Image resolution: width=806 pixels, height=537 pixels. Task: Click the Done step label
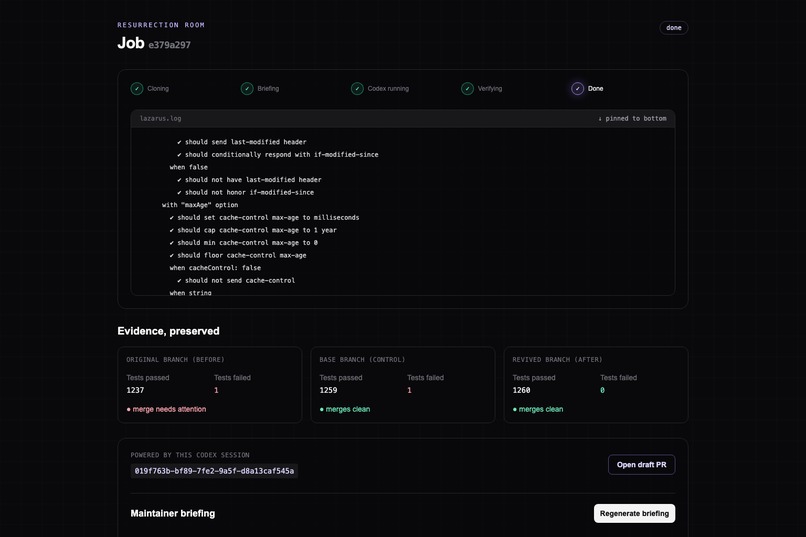point(596,88)
